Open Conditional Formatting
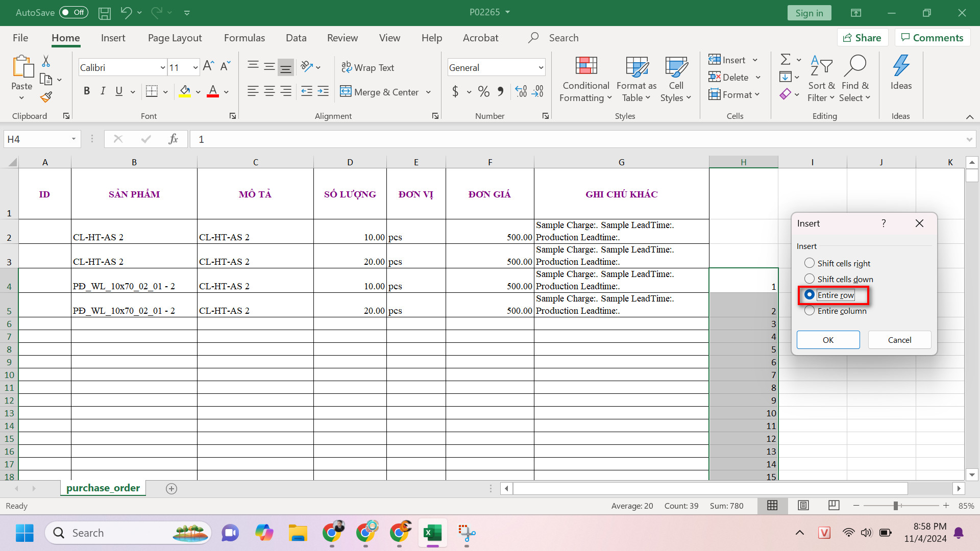Image resolution: width=980 pixels, height=551 pixels. [x=585, y=79]
